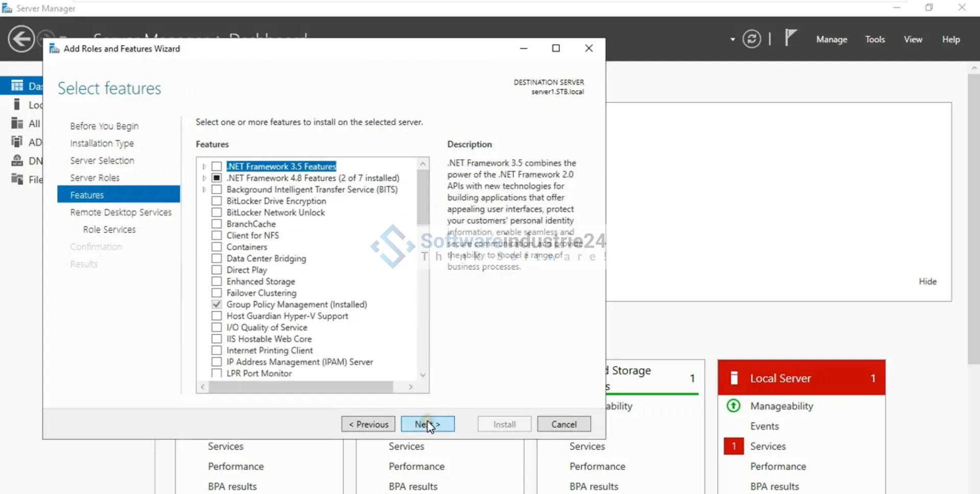Go back with the Previous button
Image resolution: width=980 pixels, height=494 pixels.
(368, 425)
